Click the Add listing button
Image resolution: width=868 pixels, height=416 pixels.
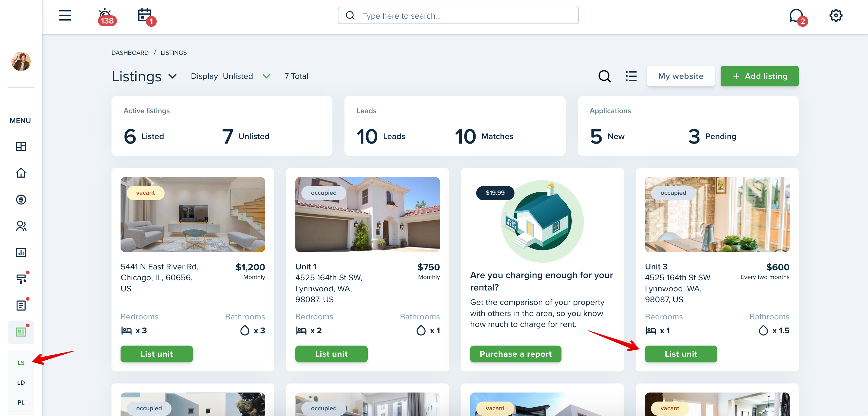(x=759, y=76)
